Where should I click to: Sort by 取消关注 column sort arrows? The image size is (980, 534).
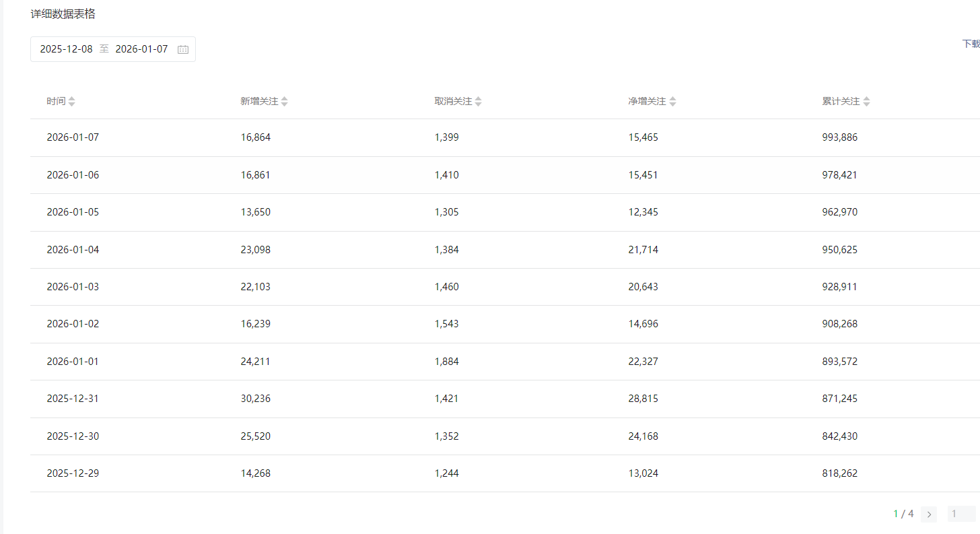pos(479,102)
